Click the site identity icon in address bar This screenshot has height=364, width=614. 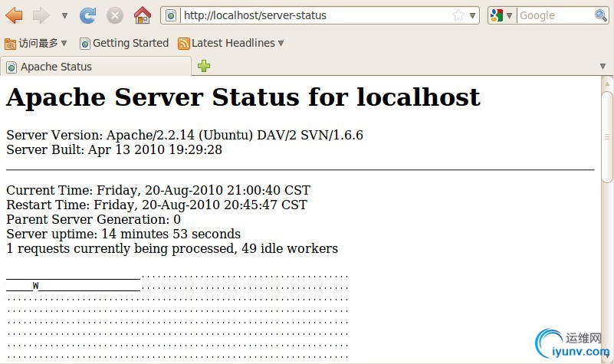171,15
